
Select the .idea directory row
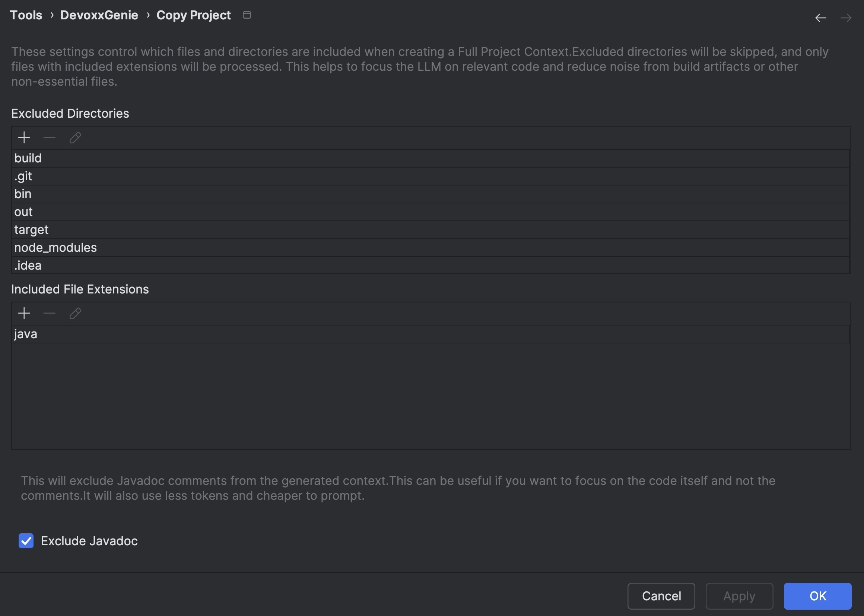click(x=28, y=266)
